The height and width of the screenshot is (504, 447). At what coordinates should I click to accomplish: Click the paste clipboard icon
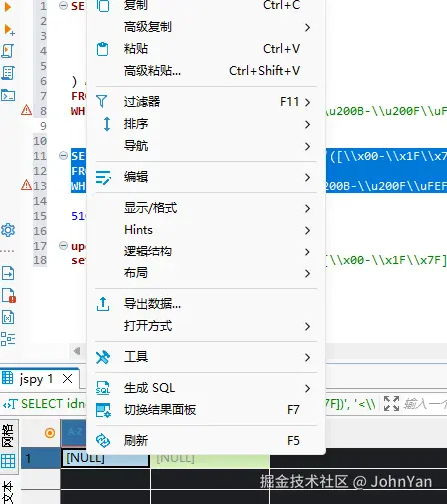tap(102, 49)
